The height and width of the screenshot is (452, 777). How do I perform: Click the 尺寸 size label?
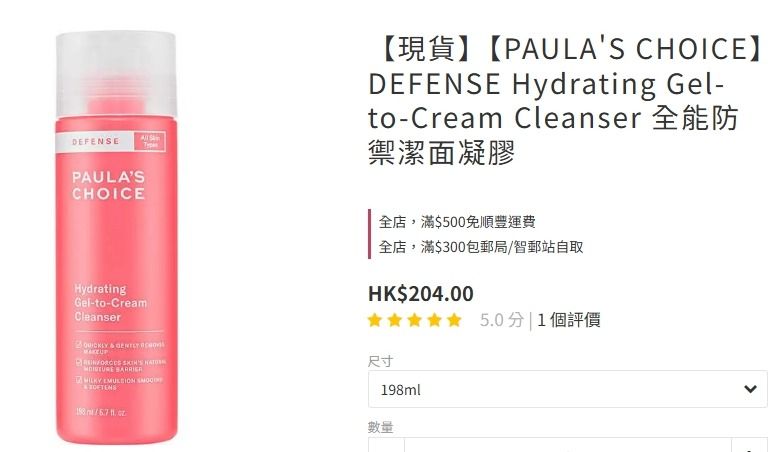point(380,361)
